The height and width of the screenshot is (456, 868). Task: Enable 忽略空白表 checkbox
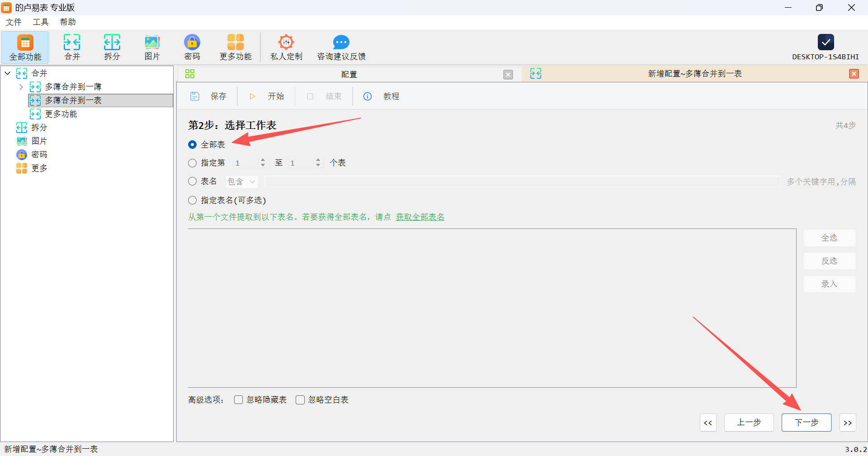[300, 400]
